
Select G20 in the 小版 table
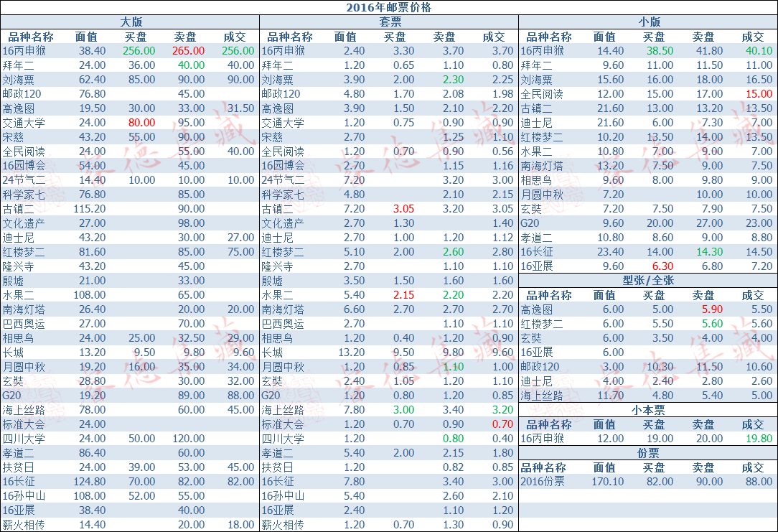530,223
